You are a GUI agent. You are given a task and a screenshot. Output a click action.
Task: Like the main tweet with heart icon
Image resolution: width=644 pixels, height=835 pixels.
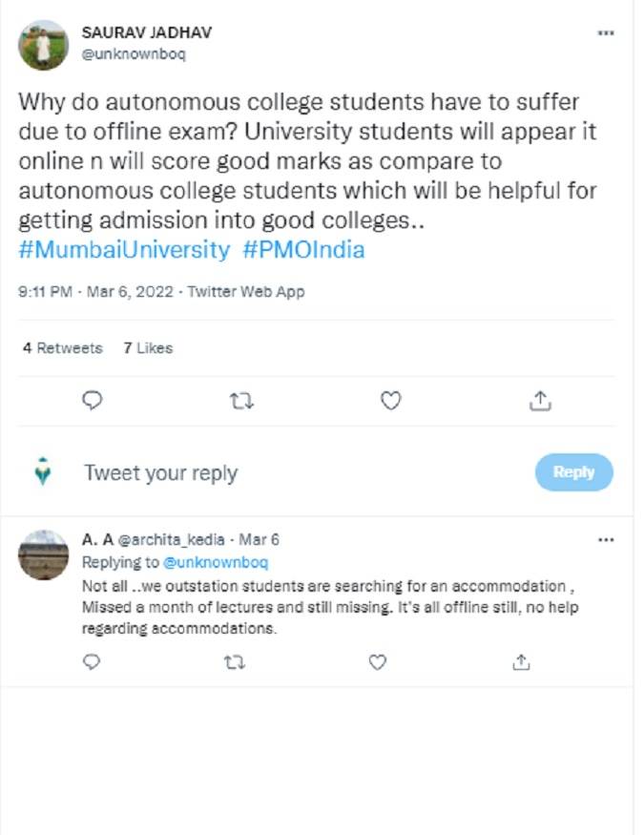(x=390, y=401)
